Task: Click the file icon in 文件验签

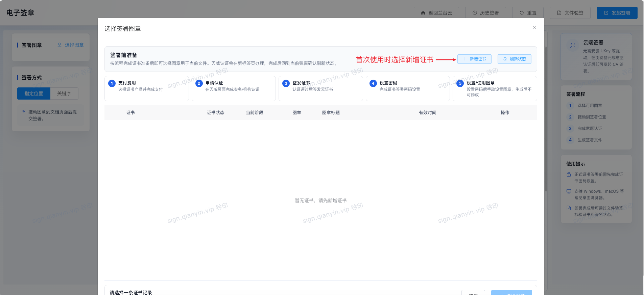Action: (x=559, y=13)
